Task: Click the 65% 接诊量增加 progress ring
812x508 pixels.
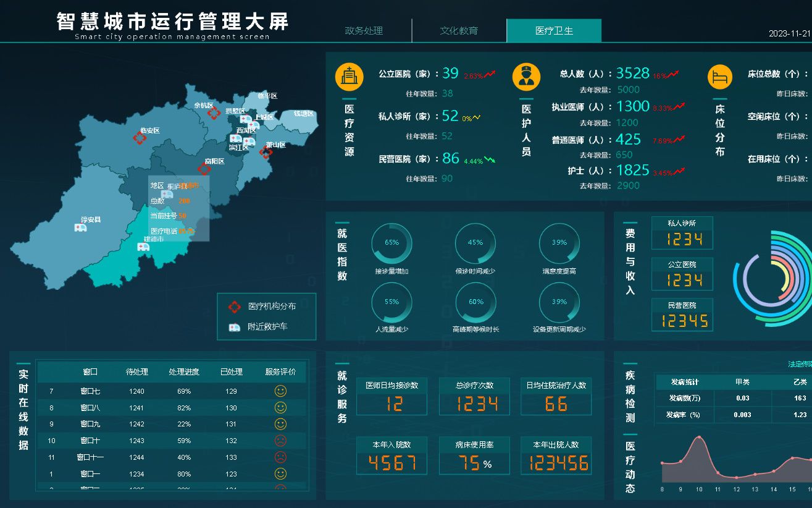Action: click(x=391, y=243)
